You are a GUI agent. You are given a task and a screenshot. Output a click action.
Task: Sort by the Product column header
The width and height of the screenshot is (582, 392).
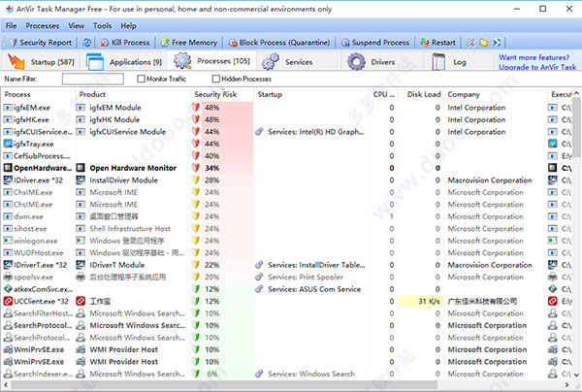pyautogui.click(x=133, y=94)
